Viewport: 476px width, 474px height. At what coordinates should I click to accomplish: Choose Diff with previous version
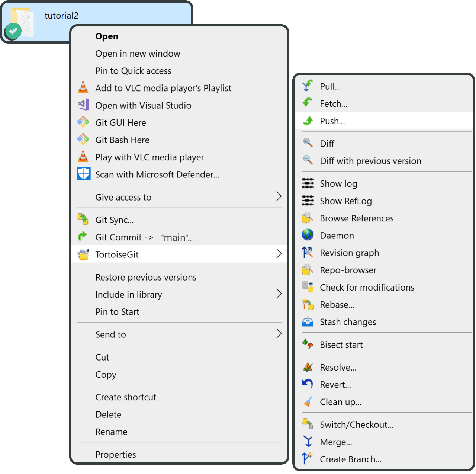(x=370, y=161)
